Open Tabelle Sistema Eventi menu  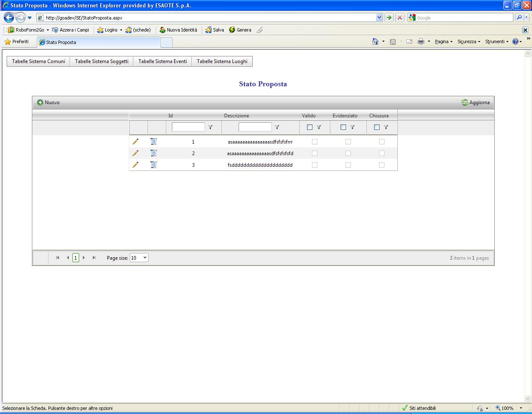162,61
